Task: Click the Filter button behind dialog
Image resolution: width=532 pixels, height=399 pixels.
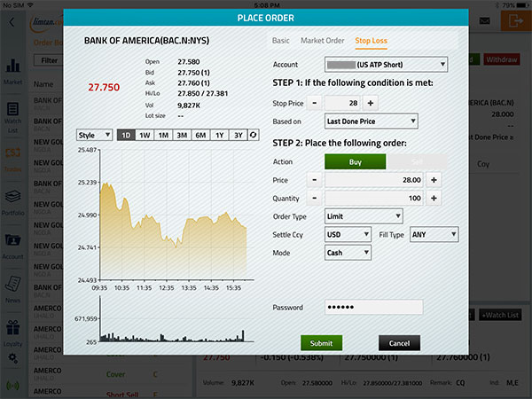Action: [x=49, y=60]
